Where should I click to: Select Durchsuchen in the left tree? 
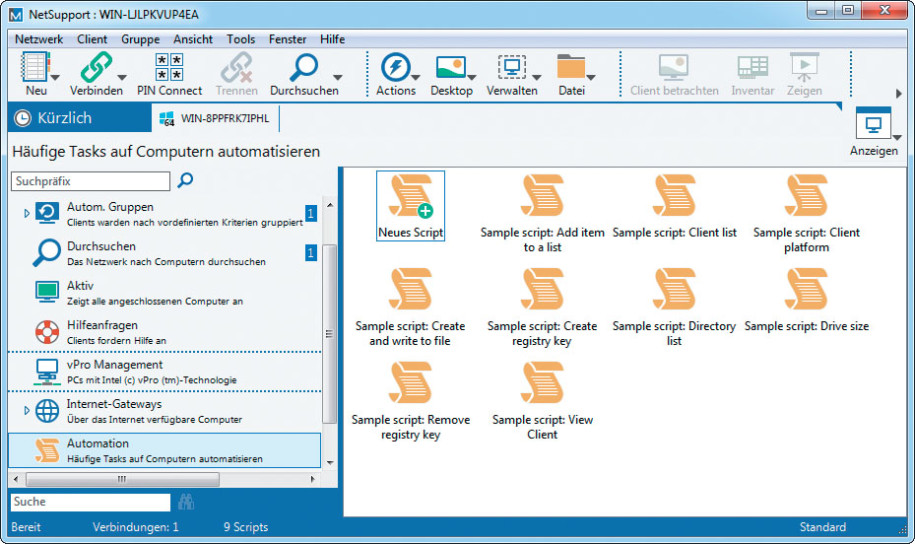(165, 253)
